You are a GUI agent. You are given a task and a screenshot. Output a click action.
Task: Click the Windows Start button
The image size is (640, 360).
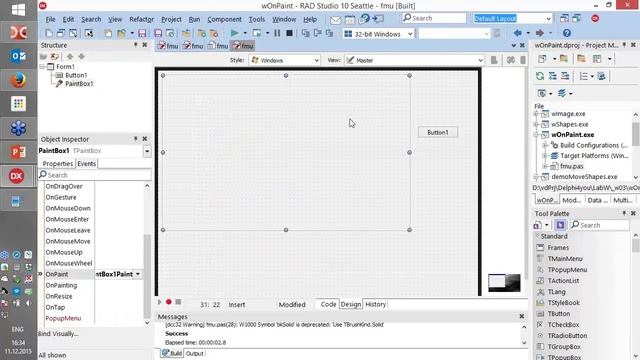click(x=18, y=9)
